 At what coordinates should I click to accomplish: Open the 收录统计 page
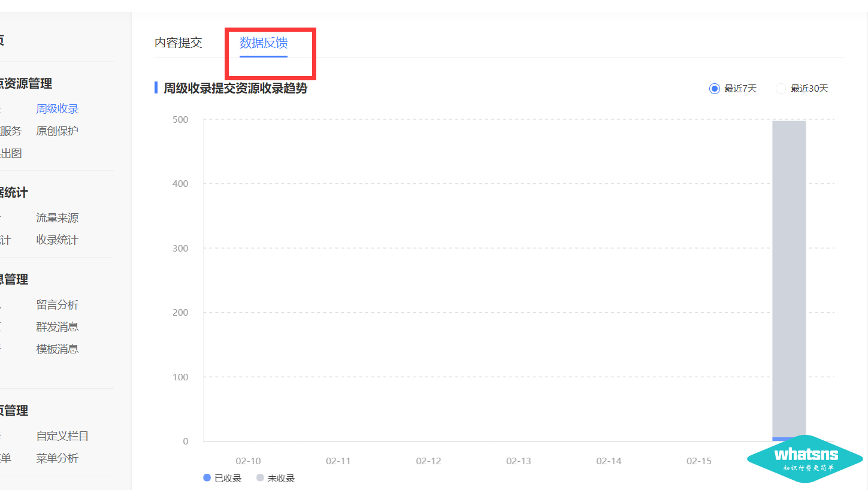58,240
